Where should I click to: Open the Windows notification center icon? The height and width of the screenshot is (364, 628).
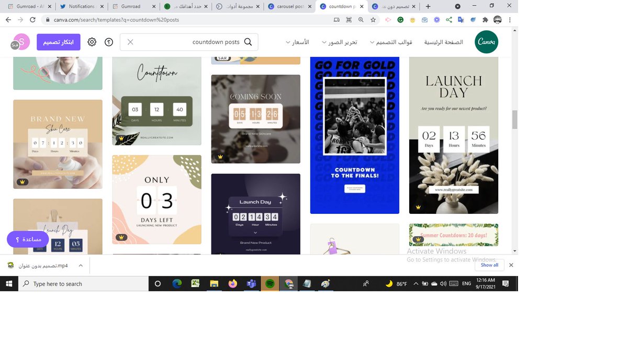tap(506, 283)
